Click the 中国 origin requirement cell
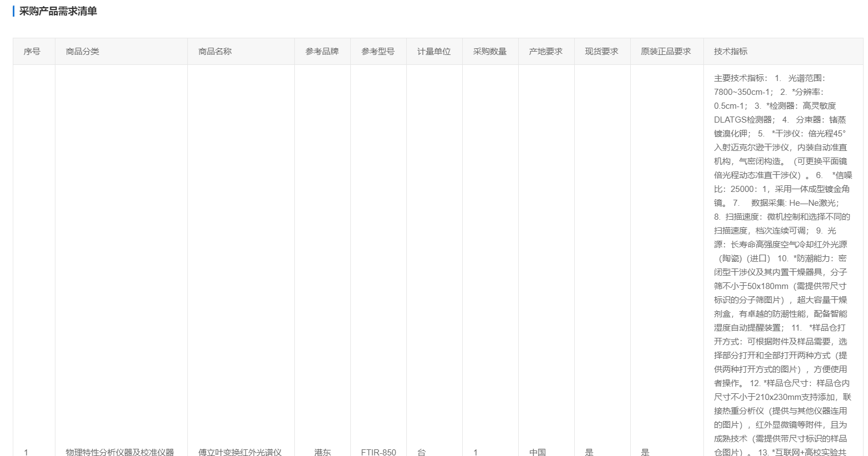868x456 pixels. 537,452
